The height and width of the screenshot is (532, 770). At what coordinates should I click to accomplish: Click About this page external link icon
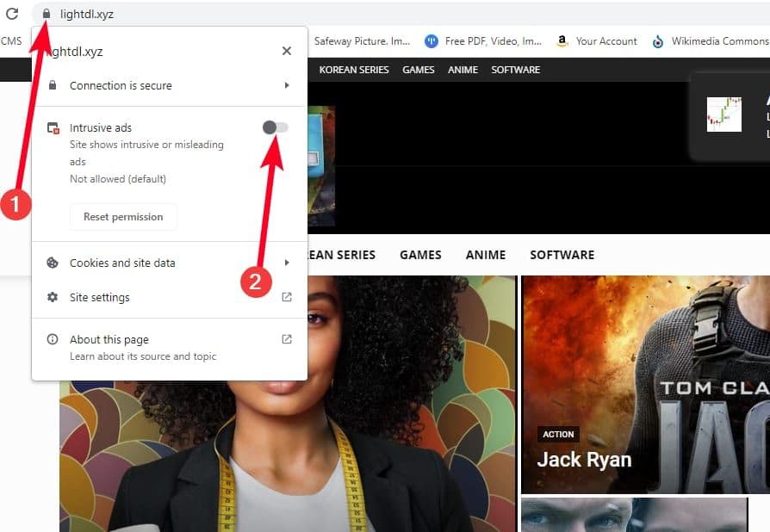(x=287, y=339)
